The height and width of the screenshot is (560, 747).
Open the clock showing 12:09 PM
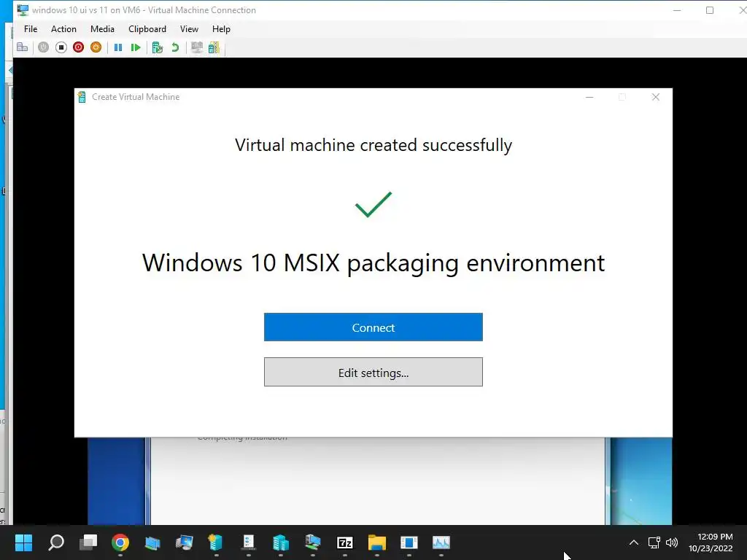point(711,542)
